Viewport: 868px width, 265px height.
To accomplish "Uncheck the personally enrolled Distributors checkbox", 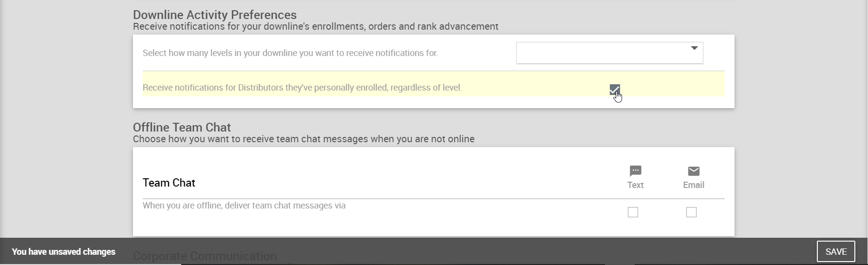I will (x=614, y=89).
